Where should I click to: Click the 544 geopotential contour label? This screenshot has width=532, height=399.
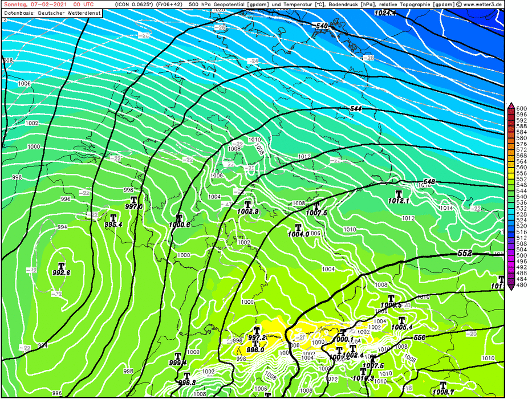coord(356,108)
